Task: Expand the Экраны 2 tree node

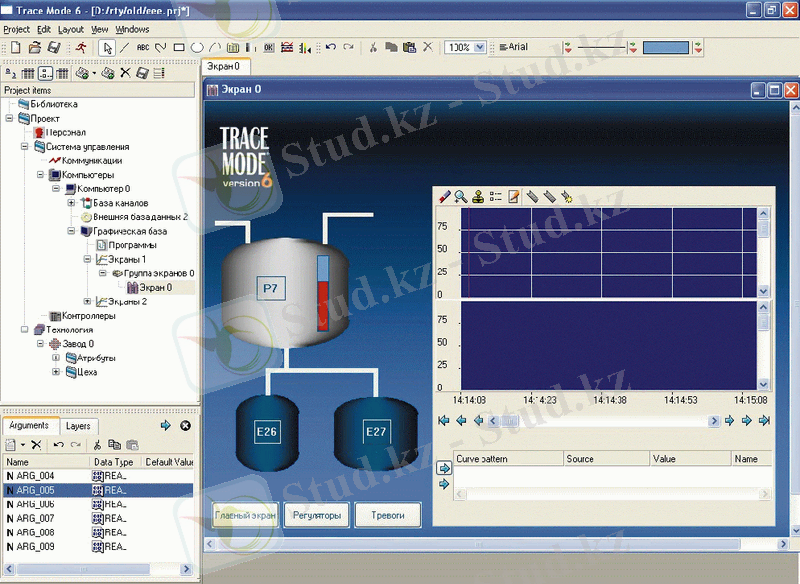Action: (x=88, y=301)
